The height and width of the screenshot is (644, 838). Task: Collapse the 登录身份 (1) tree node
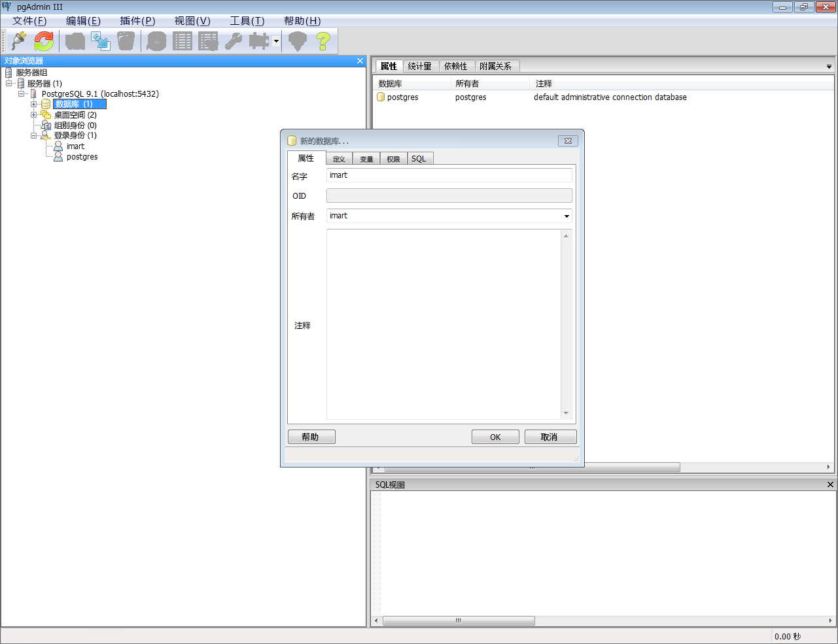click(34, 135)
